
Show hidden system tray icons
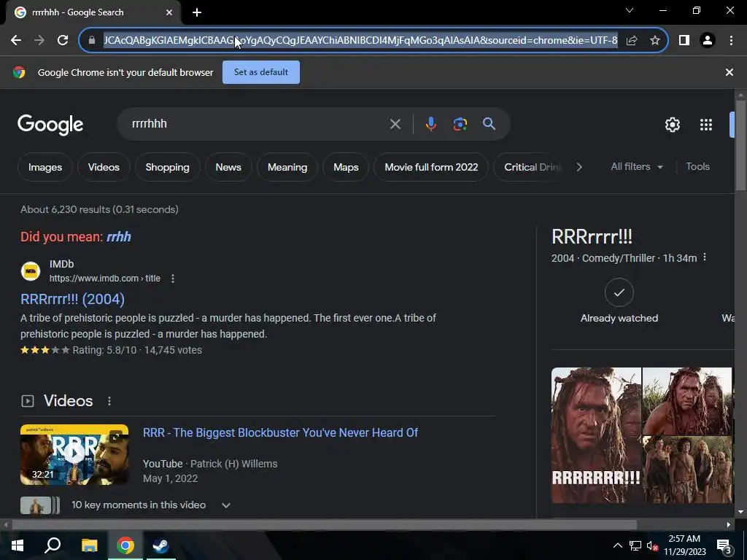tap(617, 545)
